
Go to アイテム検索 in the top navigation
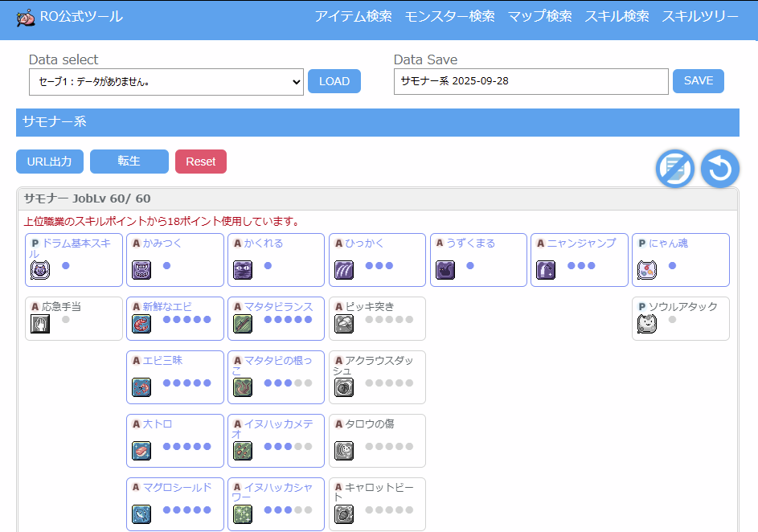coord(353,16)
